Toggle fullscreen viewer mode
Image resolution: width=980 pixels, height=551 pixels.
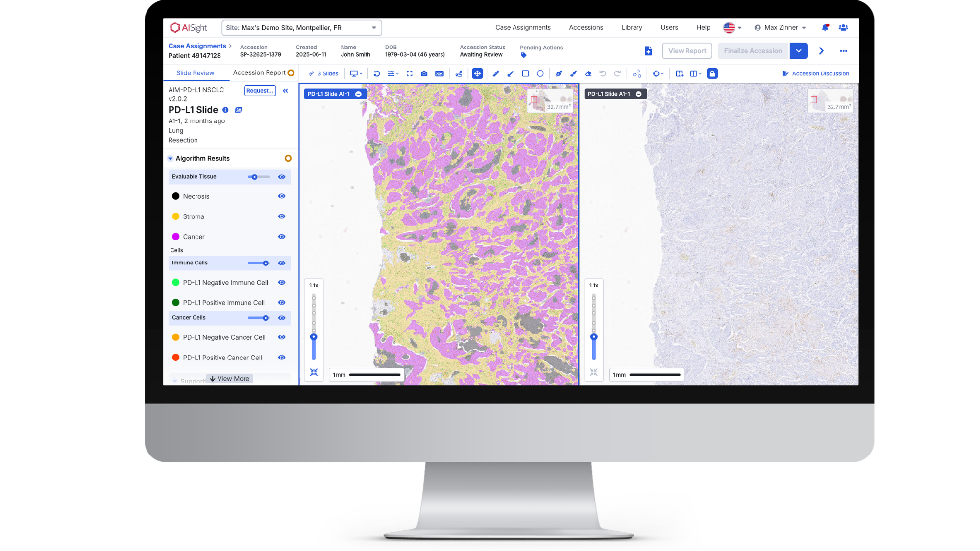[x=409, y=73]
